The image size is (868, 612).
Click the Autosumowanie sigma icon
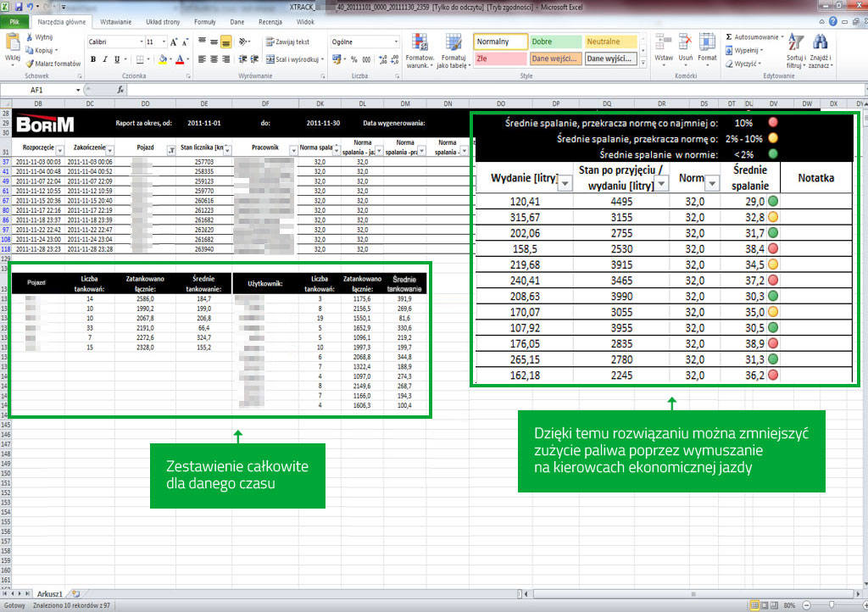pyautogui.click(x=730, y=37)
